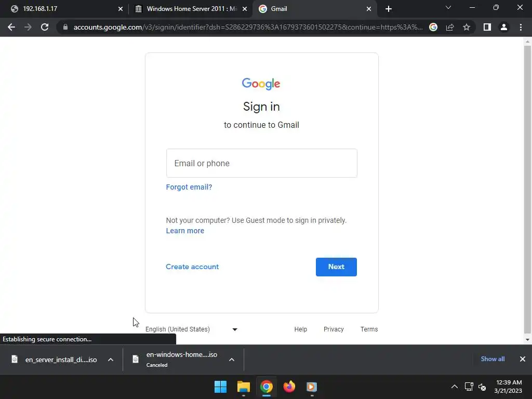This screenshot has height=399, width=532.
Task: Close the Gmail tab
Action: [x=369, y=9]
